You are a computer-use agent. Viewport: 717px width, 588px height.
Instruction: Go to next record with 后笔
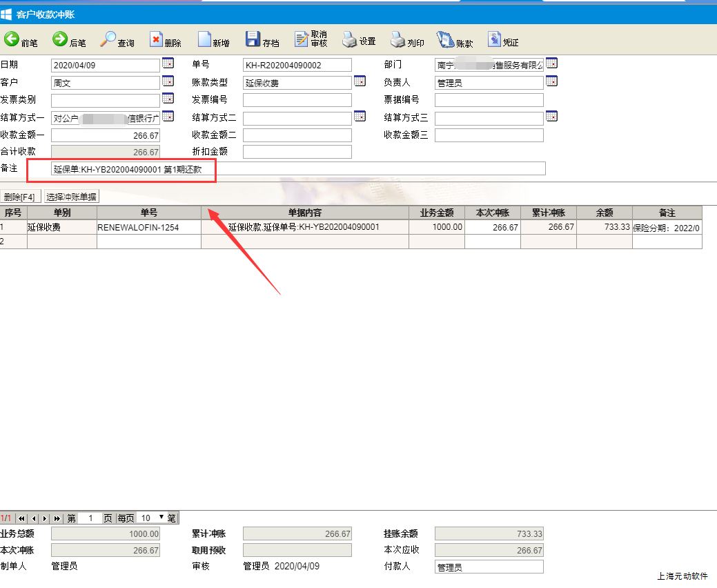[69, 41]
